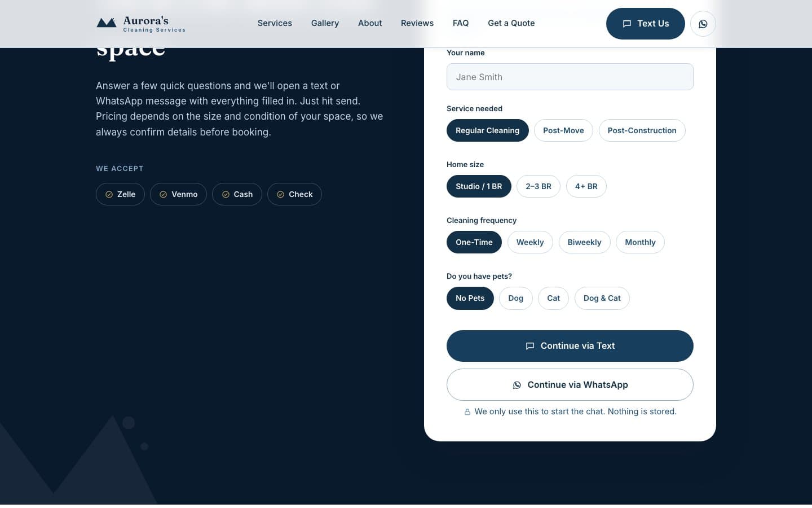The image size is (812, 508).
Task: Choose Post-Move service option
Action: [563, 130]
